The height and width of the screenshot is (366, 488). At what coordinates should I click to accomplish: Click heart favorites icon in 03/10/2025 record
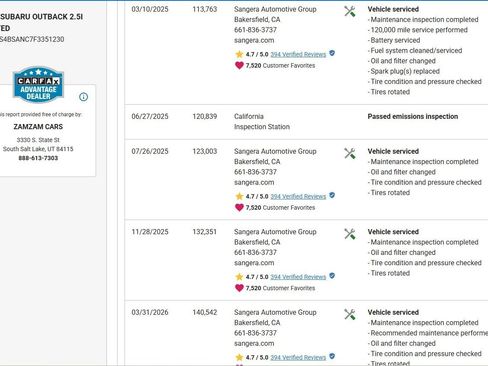(239, 65)
